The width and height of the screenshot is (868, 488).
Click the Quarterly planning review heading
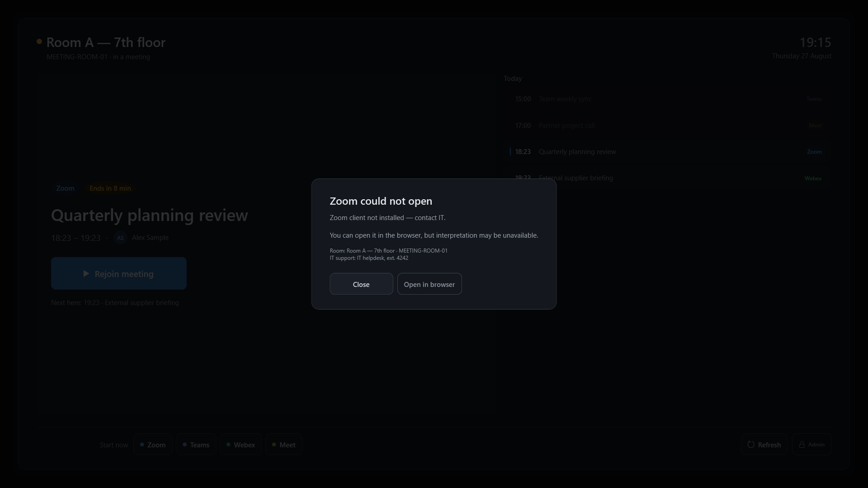point(149,215)
